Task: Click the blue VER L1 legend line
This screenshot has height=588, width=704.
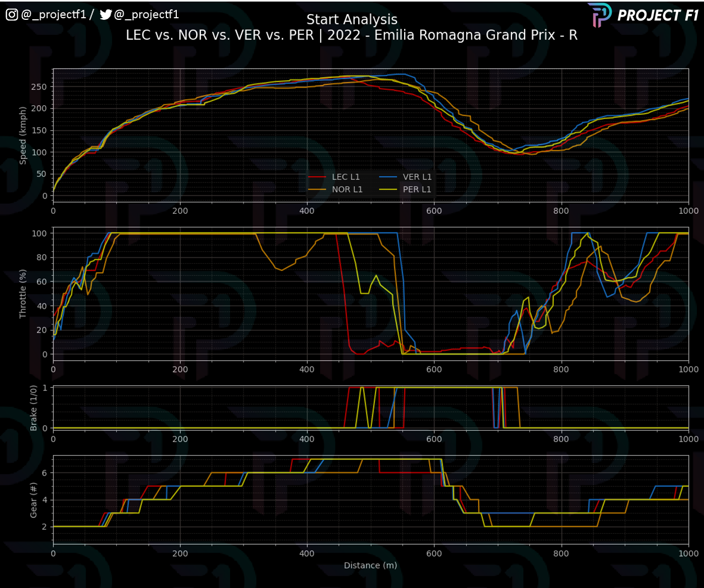Action: [388, 177]
